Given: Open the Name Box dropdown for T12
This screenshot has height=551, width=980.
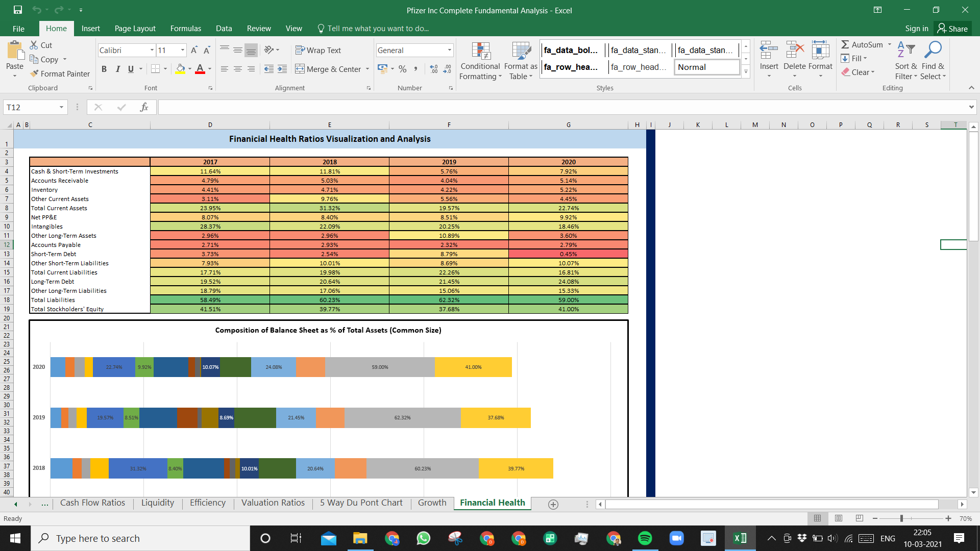Looking at the screenshot, I should (x=61, y=107).
